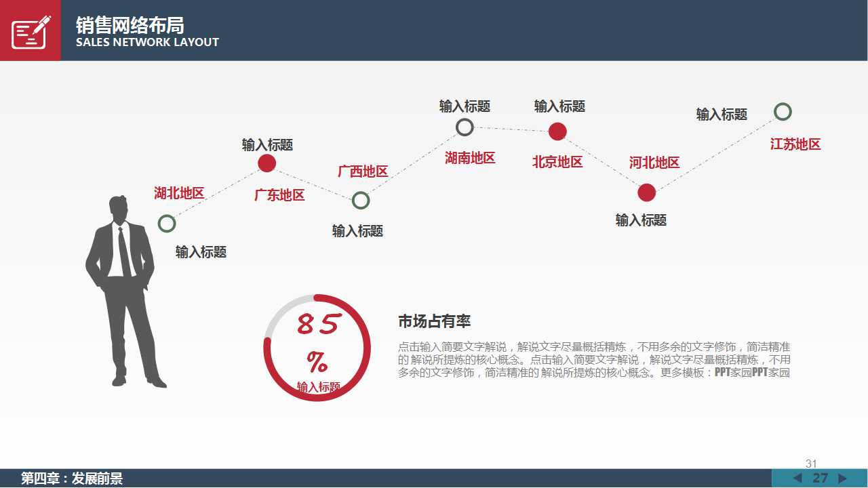
Task: Click the 85% circular progress ring
Action: tap(317, 347)
